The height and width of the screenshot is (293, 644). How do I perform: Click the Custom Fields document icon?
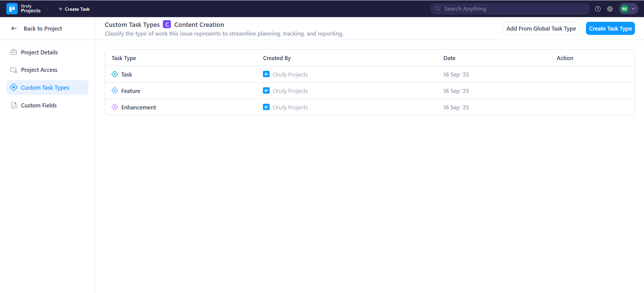14,105
